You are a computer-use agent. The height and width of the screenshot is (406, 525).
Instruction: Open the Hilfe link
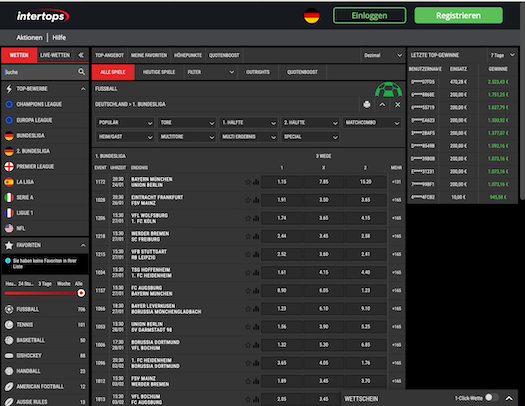pyautogui.click(x=59, y=37)
